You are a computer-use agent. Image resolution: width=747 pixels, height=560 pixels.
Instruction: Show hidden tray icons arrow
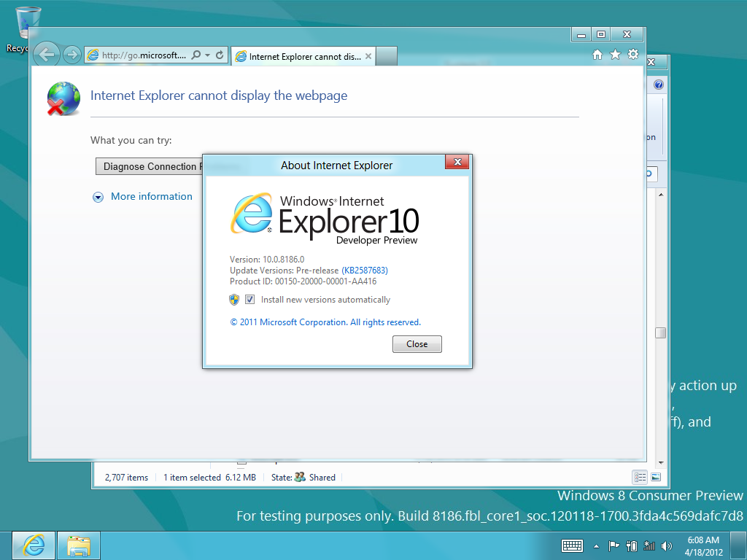(x=596, y=546)
